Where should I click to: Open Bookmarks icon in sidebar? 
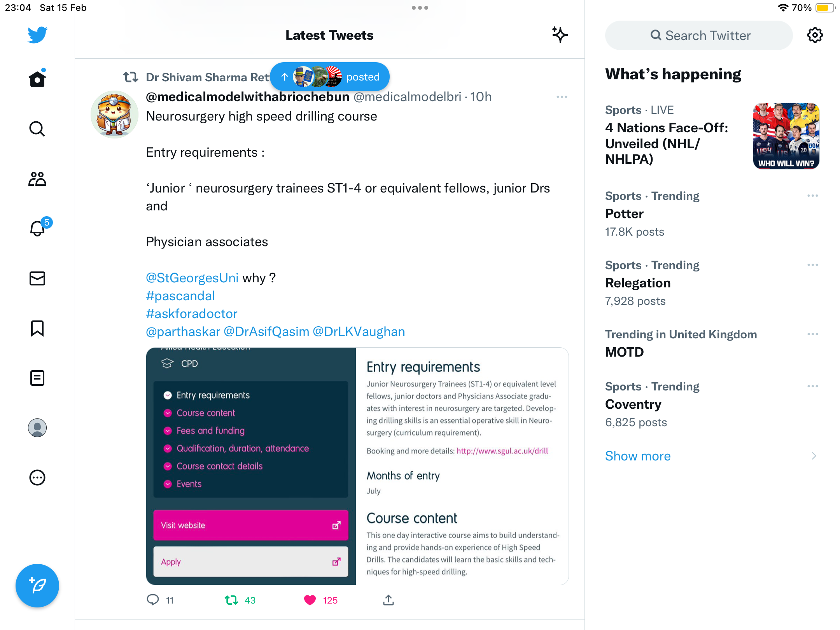click(37, 328)
